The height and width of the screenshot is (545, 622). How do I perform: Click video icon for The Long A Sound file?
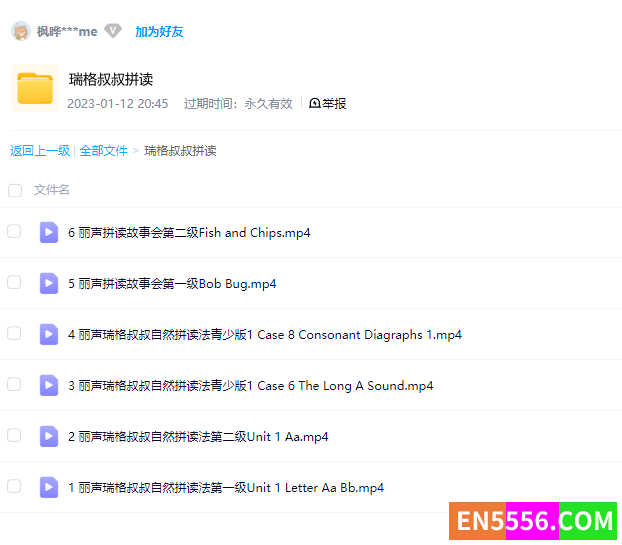48,385
